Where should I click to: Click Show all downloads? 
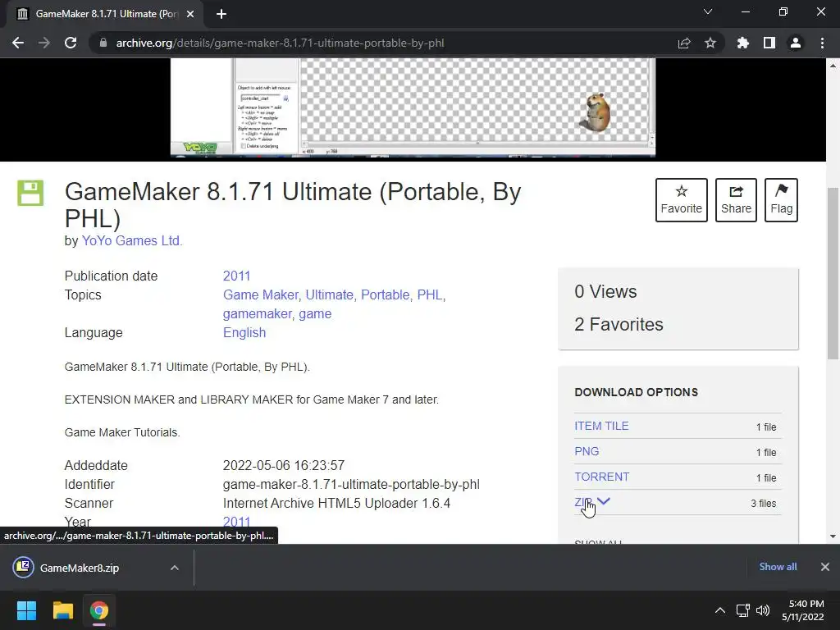tap(778, 567)
